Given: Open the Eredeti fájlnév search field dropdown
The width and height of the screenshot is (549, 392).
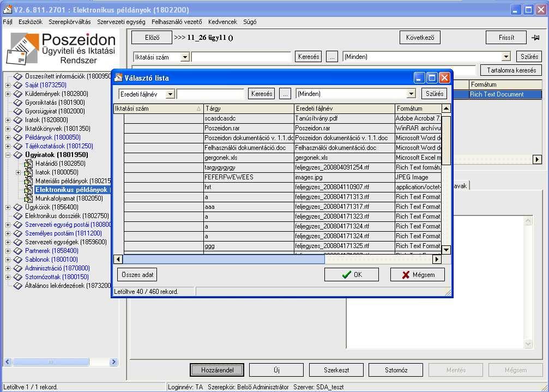Looking at the screenshot, I should 170,94.
